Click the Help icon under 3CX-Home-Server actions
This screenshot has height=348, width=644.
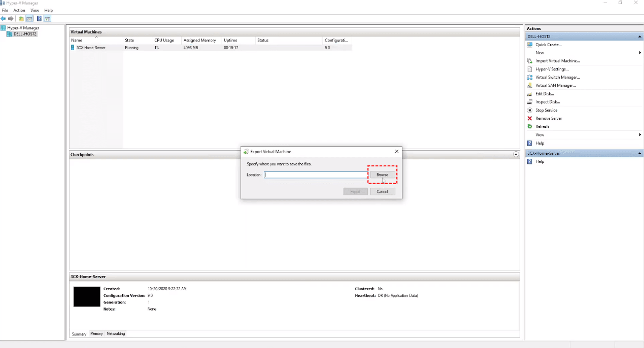pos(530,161)
